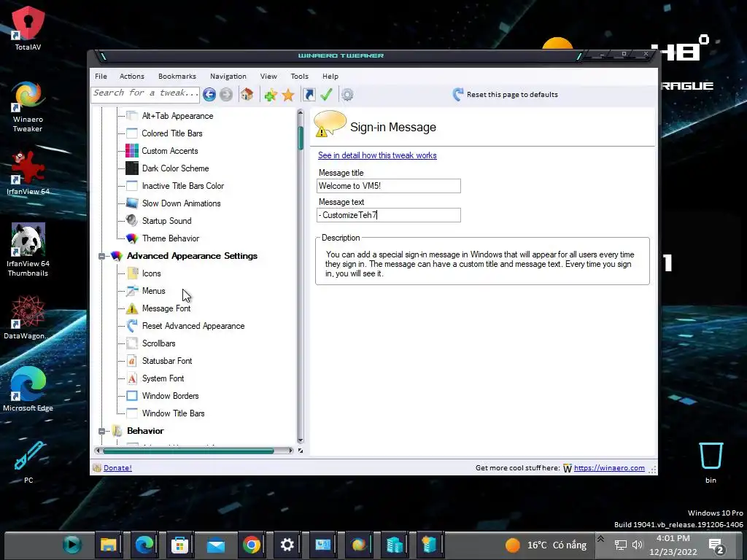Viewport: 747px width, 560px height.
Task: Open See in detail how this tweak works
Action: point(377,155)
